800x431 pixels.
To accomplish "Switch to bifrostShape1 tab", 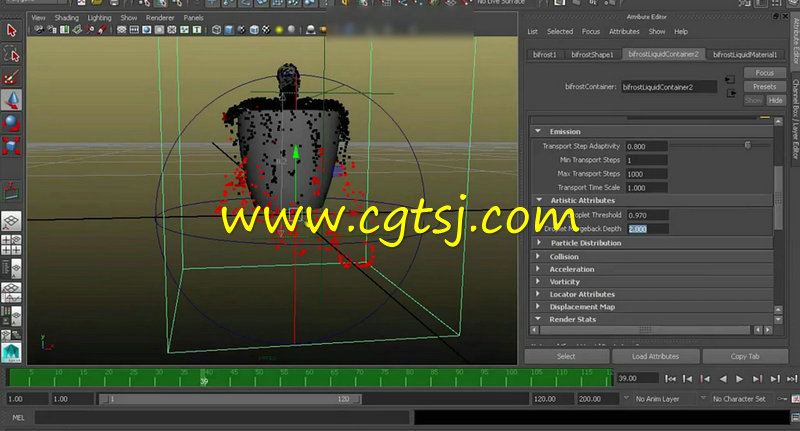I will pyautogui.click(x=592, y=55).
